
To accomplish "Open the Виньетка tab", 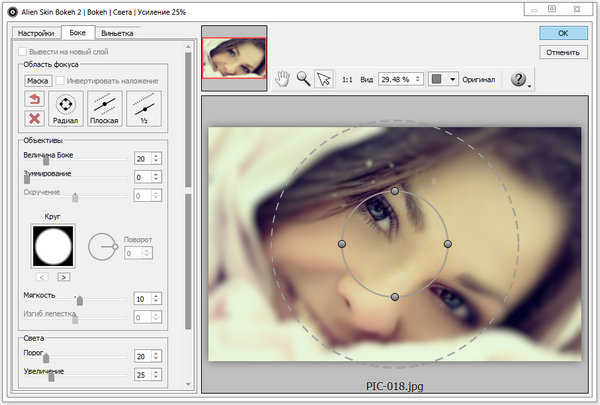I will click(x=117, y=33).
